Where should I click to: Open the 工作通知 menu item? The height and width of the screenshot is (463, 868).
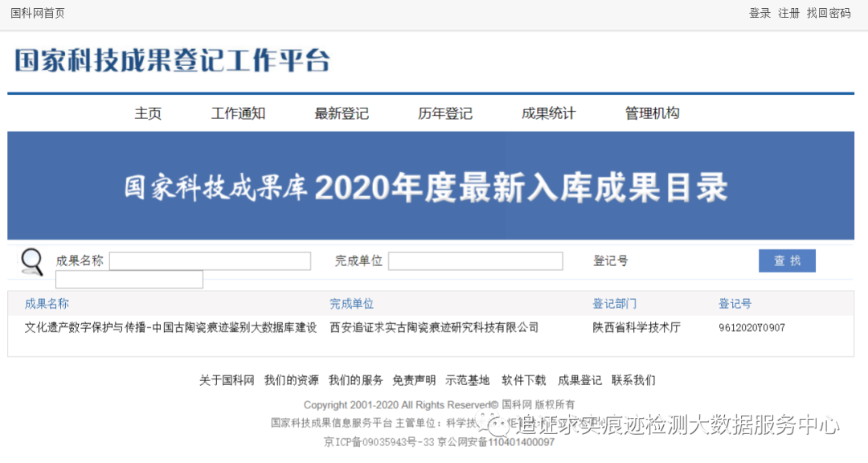coord(237,113)
